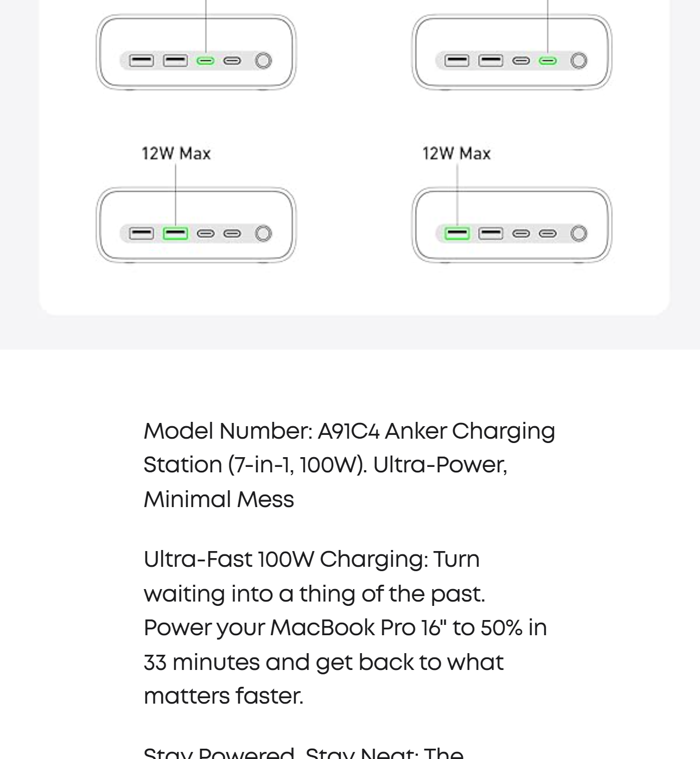Click the green USB-C port in top-left diagram
Image resolution: width=700 pixels, height=759 pixels.
[205, 61]
